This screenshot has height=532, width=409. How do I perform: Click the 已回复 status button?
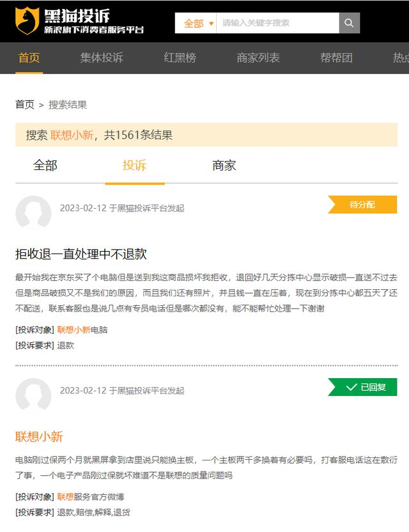point(364,387)
